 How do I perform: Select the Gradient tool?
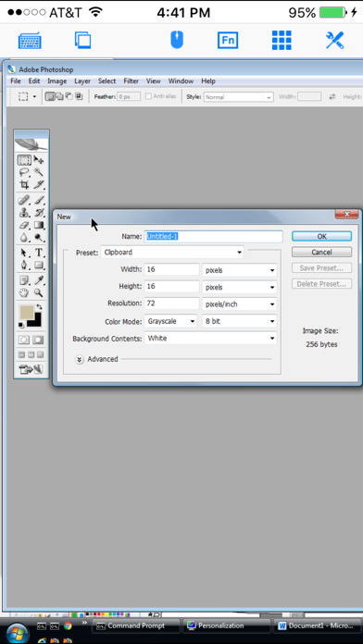click(39, 225)
